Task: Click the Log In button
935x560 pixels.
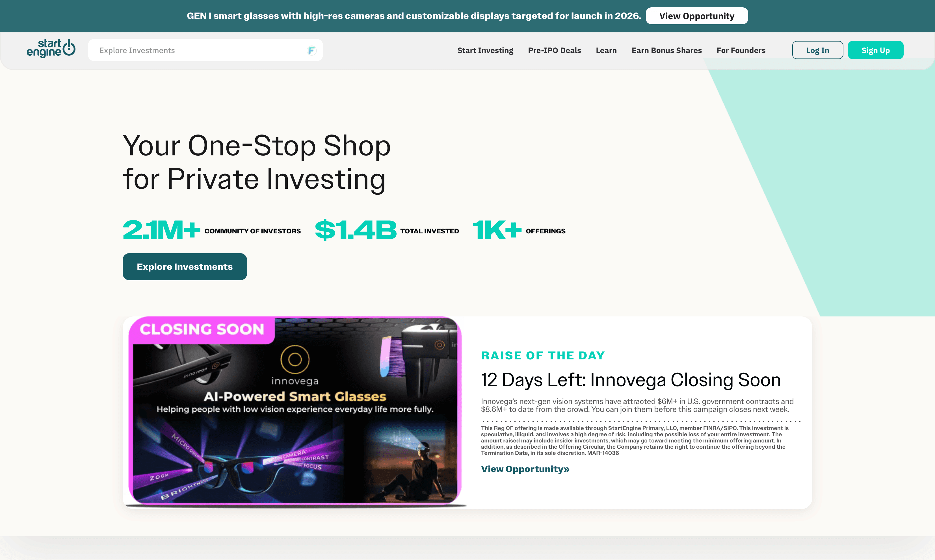Action: [x=817, y=50]
